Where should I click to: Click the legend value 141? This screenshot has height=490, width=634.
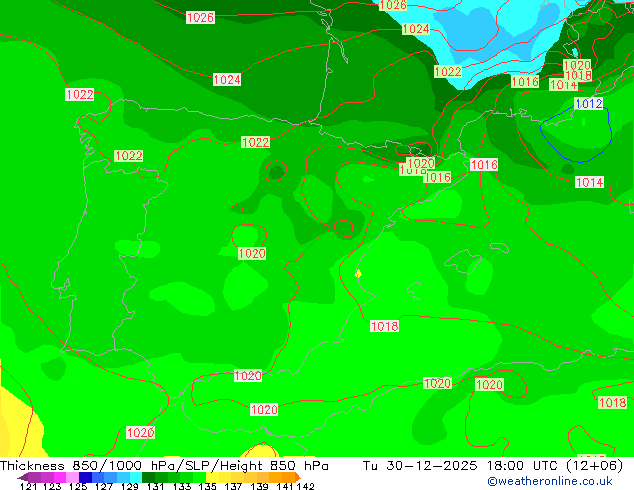point(285,486)
